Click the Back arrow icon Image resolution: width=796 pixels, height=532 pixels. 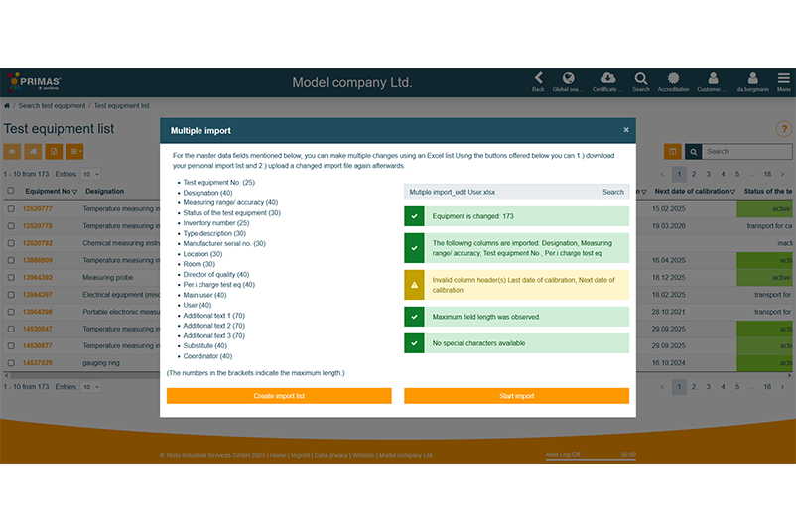(538, 79)
